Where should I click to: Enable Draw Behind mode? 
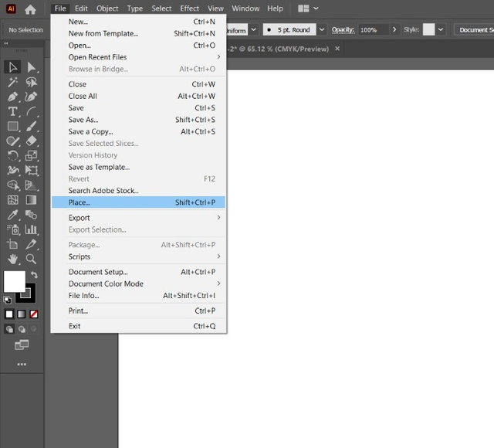coord(22,329)
